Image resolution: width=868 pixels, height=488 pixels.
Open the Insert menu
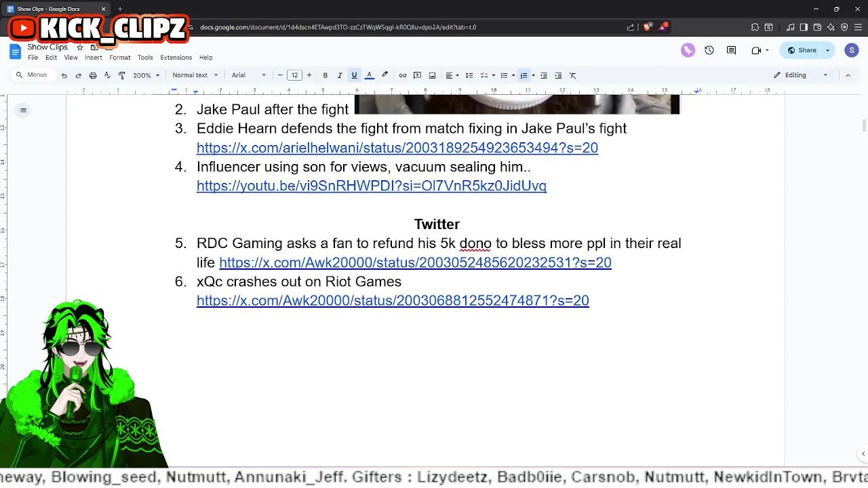click(94, 58)
